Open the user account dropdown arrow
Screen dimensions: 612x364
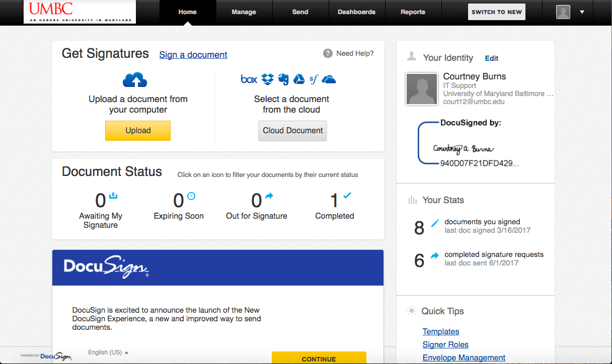(x=582, y=12)
